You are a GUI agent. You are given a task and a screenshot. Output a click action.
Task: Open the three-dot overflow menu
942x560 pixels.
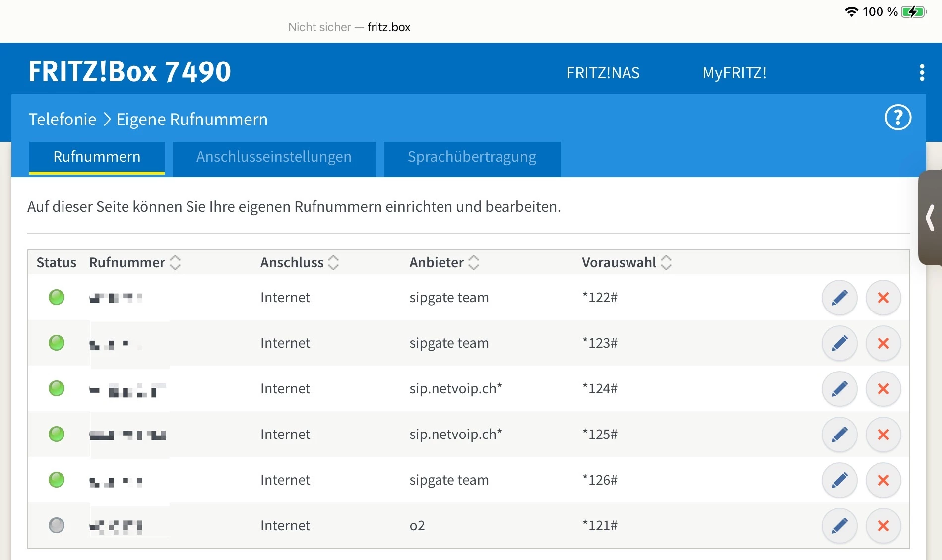click(922, 72)
